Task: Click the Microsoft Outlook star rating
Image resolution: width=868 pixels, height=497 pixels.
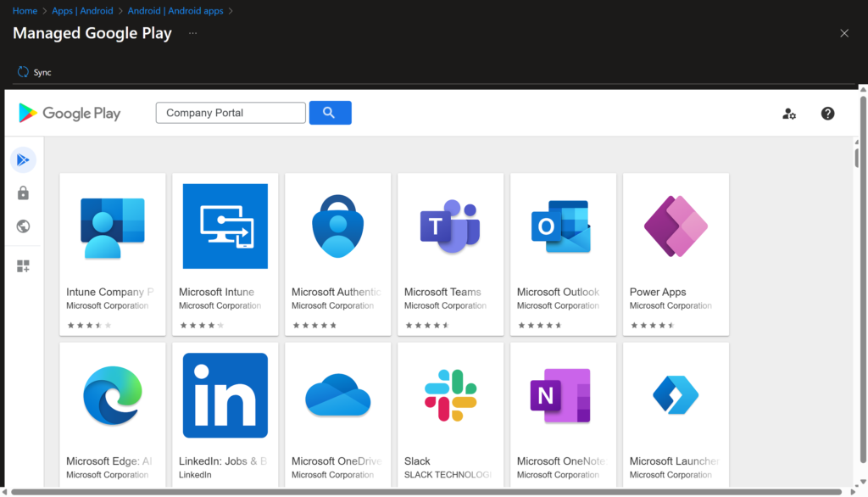Action: coord(540,325)
